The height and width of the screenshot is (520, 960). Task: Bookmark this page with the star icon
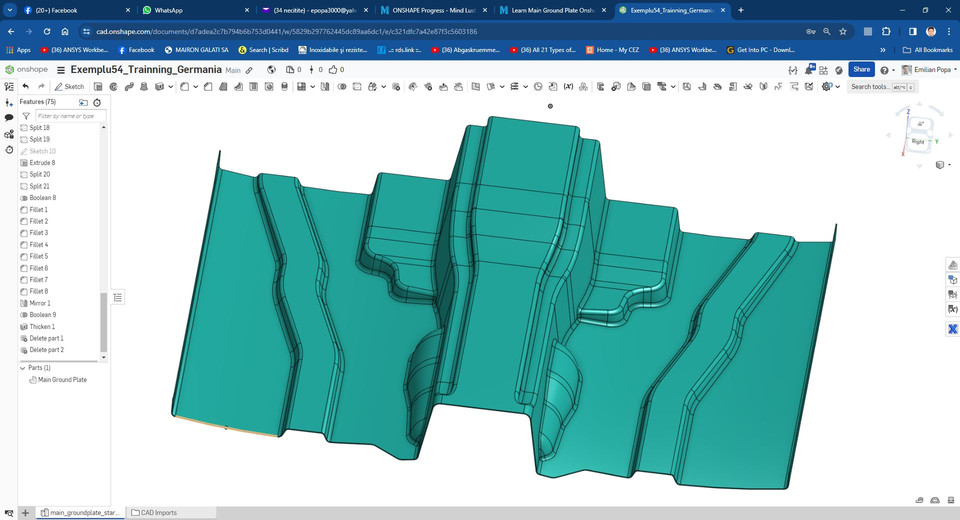coord(843,31)
